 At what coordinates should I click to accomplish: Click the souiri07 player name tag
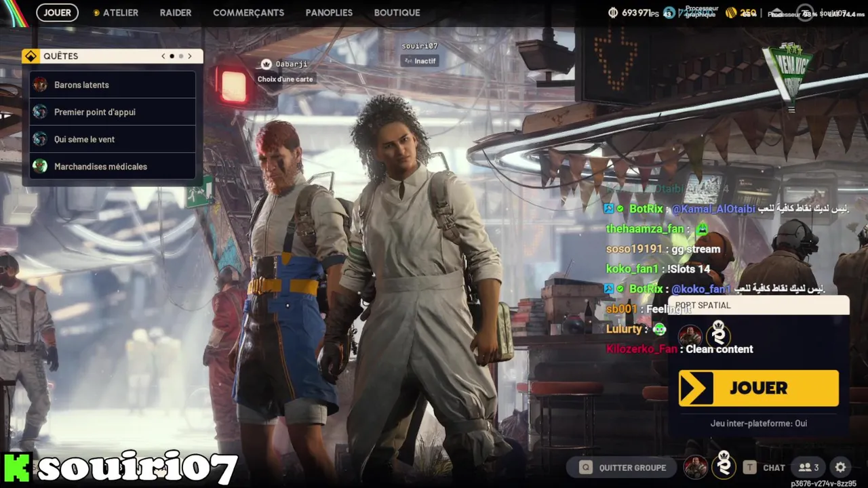419,46
